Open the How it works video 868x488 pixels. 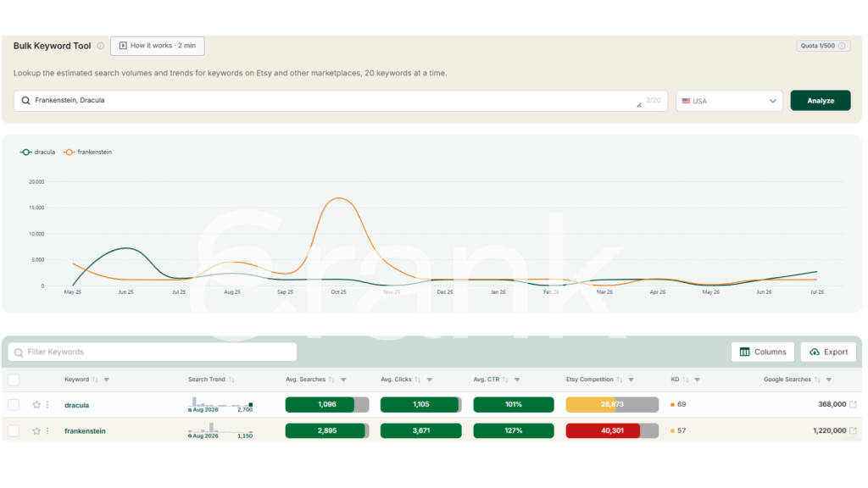pos(157,46)
